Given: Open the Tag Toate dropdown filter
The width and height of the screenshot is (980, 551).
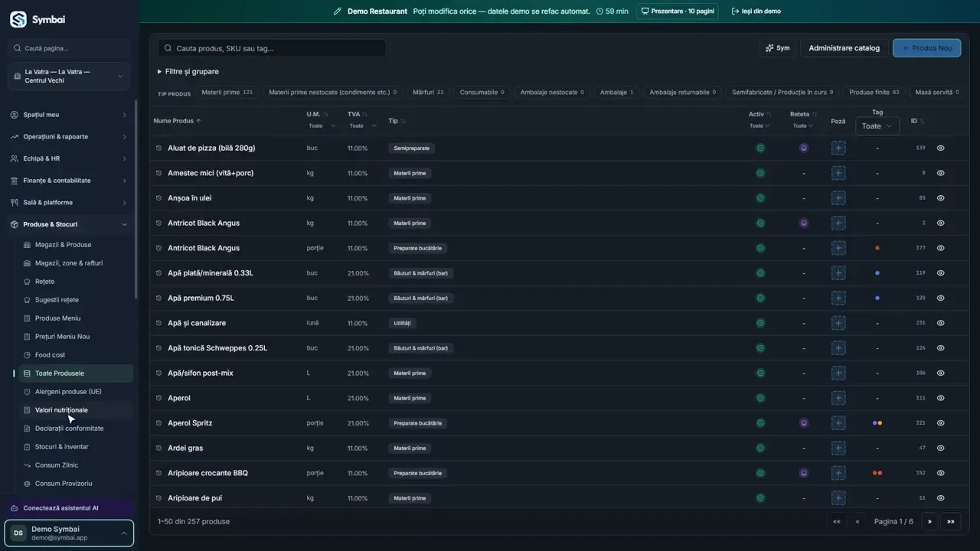Looking at the screenshot, I should 877,126.
